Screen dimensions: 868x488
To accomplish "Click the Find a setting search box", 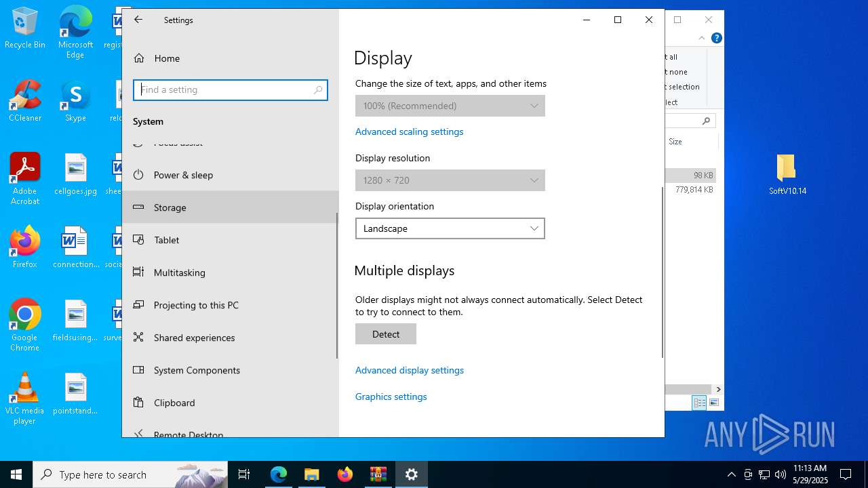I will point(226,89).
